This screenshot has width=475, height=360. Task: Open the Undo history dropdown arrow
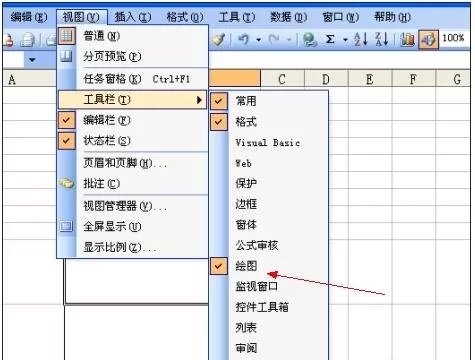coord(258,40)
